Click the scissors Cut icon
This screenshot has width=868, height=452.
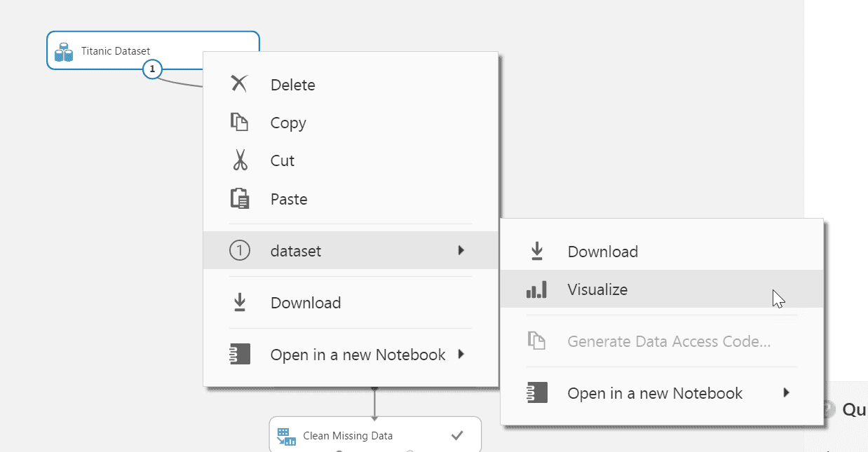240,160
